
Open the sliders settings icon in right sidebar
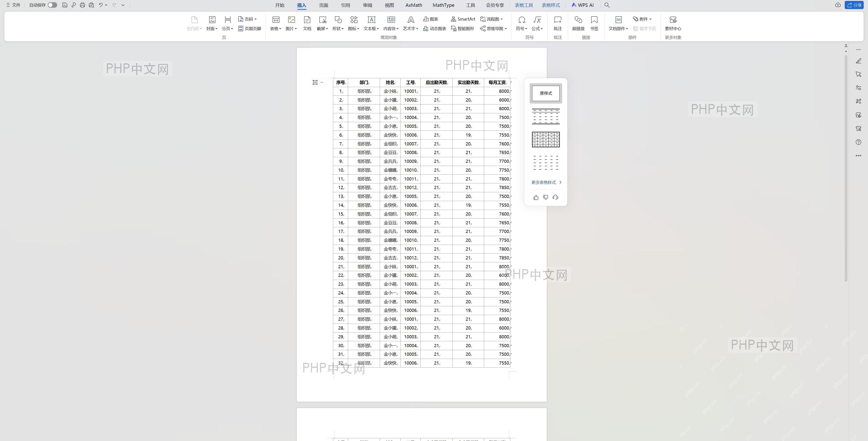tap(858, 88)
